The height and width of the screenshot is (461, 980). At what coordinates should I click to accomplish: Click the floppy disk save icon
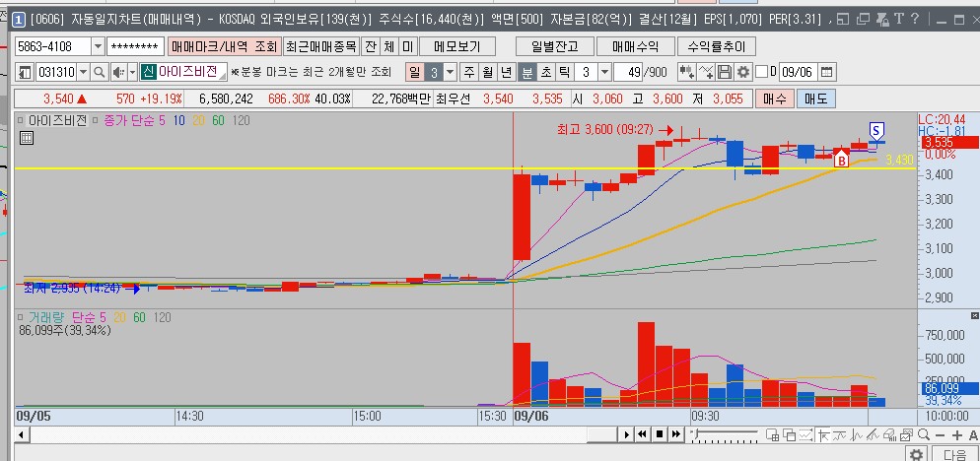click(725, 73)
